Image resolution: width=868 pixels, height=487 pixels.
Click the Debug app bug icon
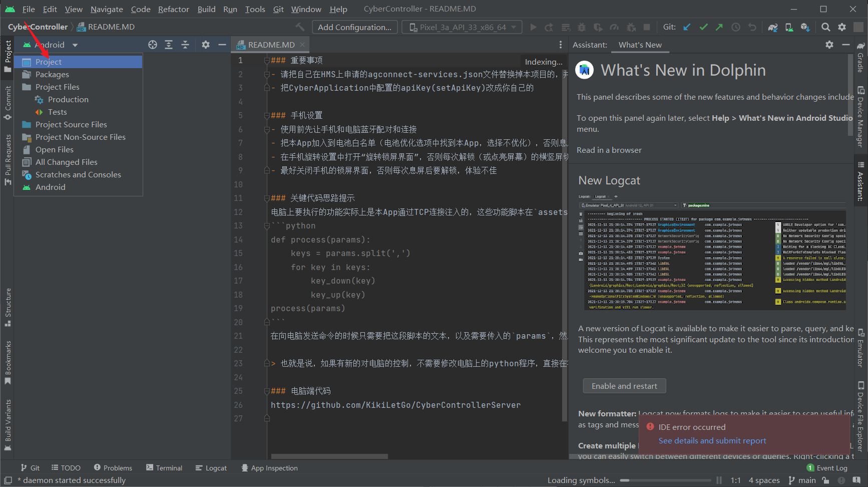[582, 27]
